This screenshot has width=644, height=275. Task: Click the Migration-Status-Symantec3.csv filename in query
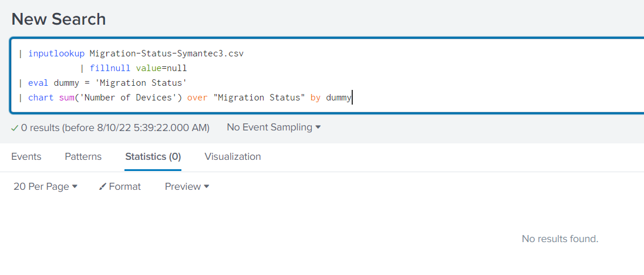(166, 53)
